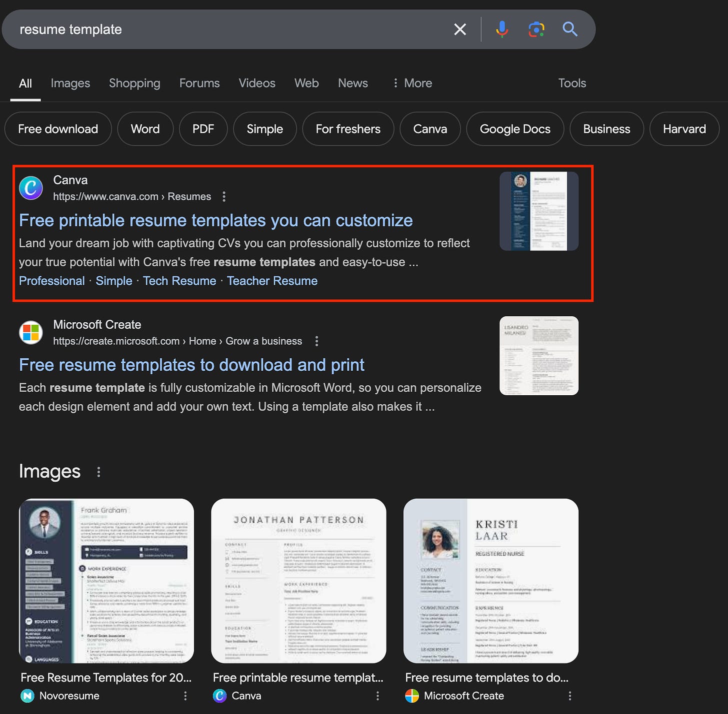
Task: Click the magnifying glass search button
Action: pos(570,29)
